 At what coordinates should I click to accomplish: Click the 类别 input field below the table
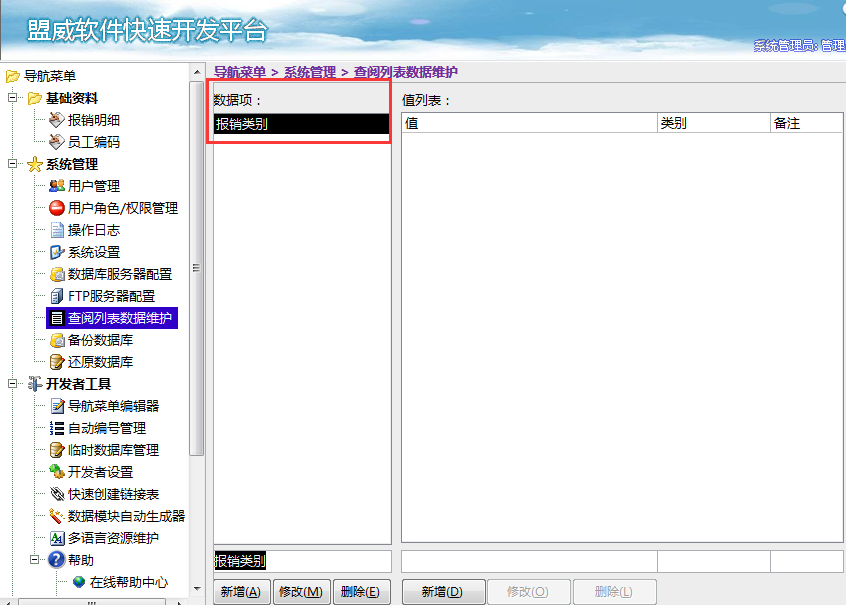pos(714,561)
